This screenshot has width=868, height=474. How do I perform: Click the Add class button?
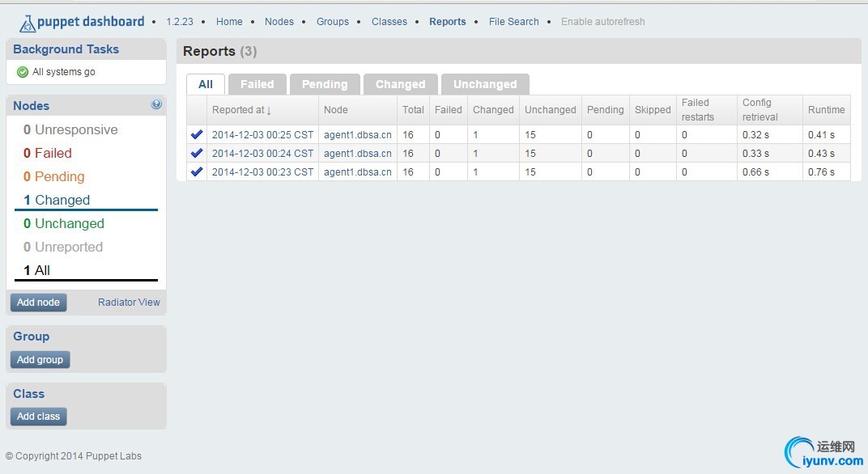click(x=38, y=417)
